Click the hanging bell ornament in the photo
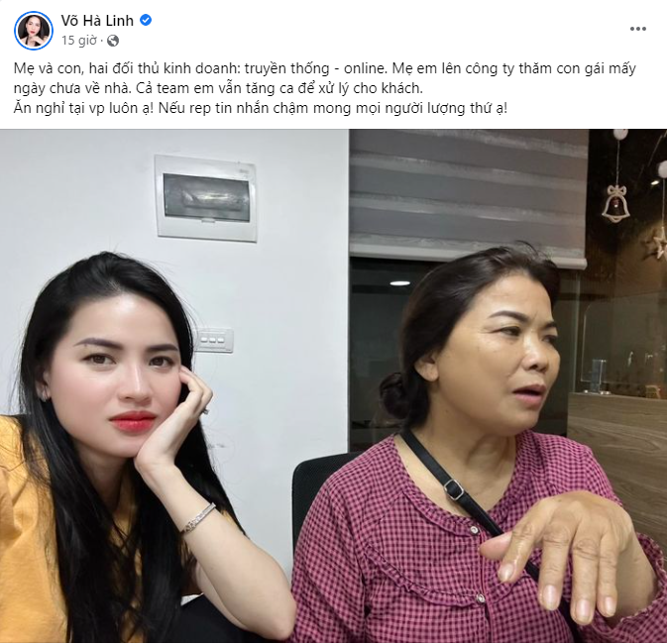 [x=613, y=203]
